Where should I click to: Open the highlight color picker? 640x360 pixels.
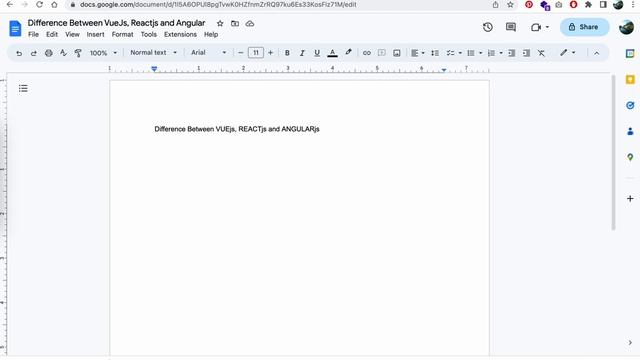348,53
